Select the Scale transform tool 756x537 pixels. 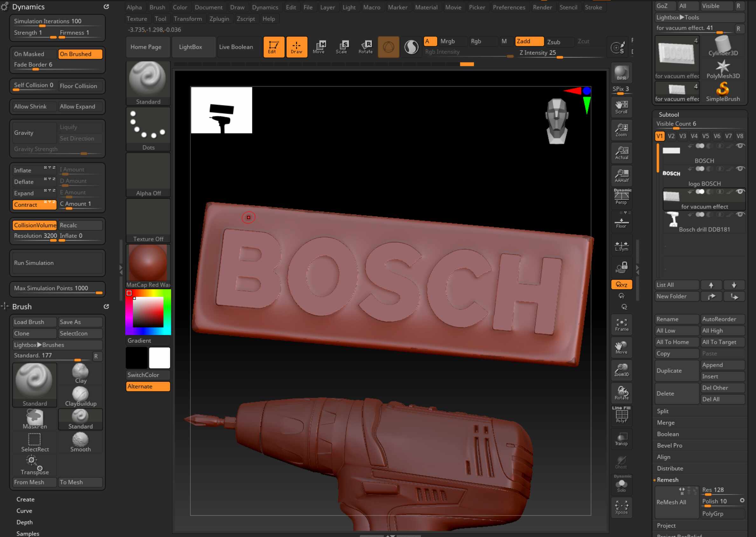coord(342,47)
